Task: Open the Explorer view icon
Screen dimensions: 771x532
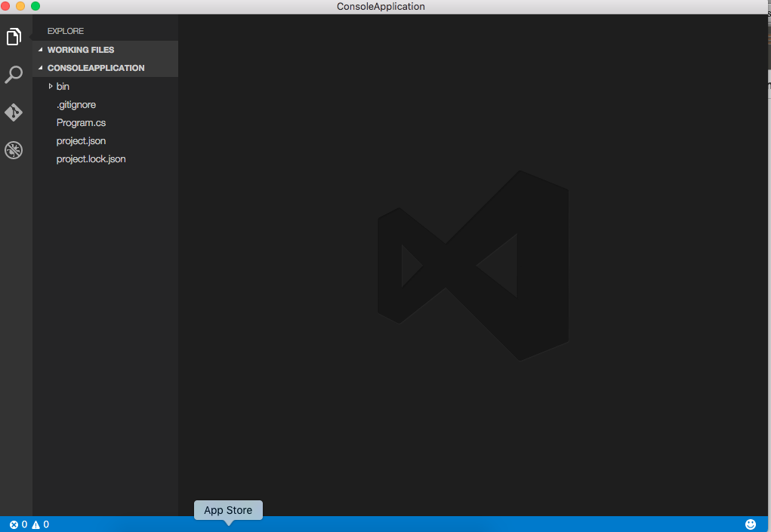Action: (x=14, y=37)
